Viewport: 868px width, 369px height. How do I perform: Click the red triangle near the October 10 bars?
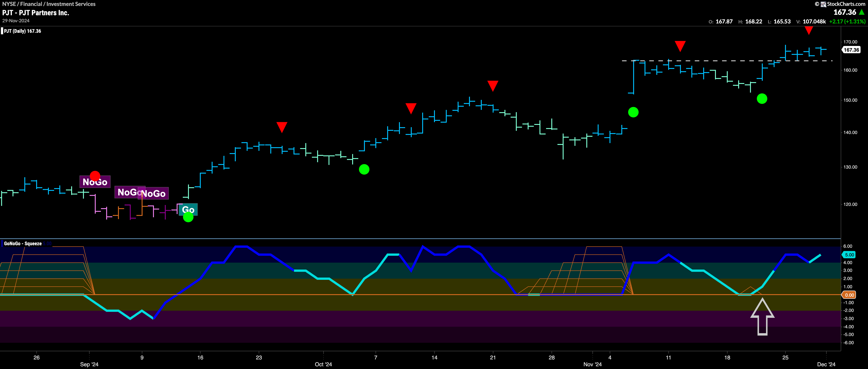(x=411, y=108)
